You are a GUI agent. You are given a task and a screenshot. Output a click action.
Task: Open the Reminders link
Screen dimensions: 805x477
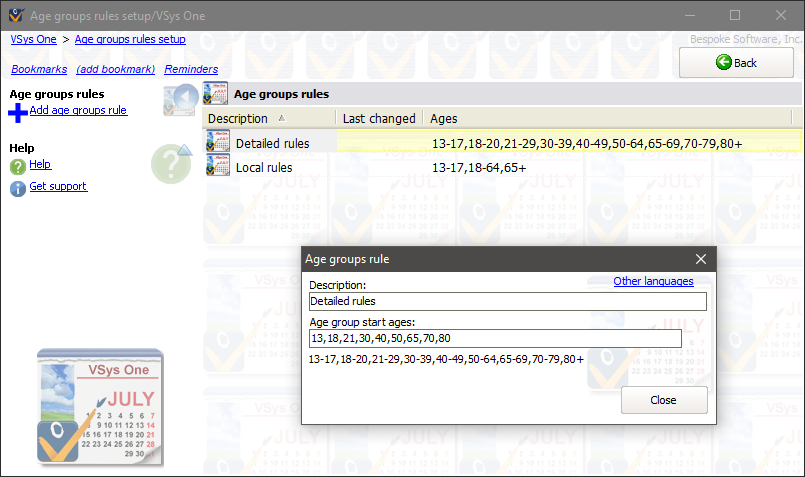(191, 69)
